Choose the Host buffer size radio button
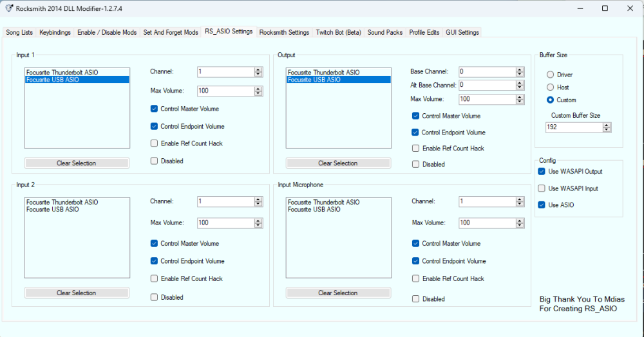 coord(550,87)
